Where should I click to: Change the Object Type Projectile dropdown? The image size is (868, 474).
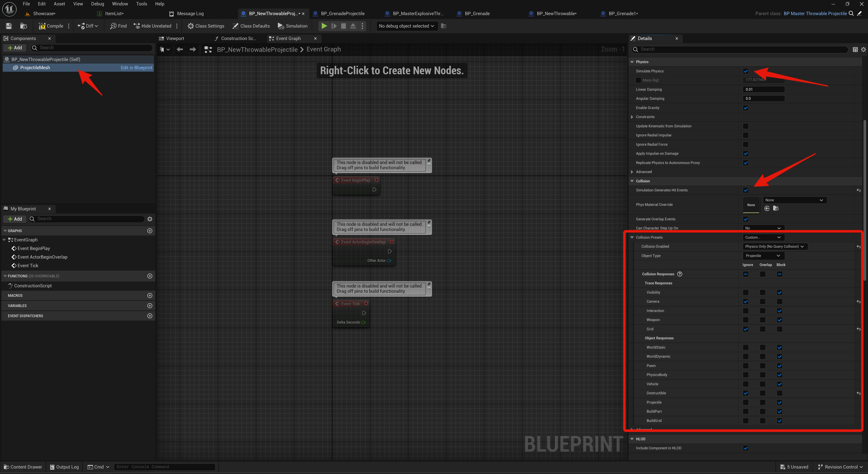point(763,256)
